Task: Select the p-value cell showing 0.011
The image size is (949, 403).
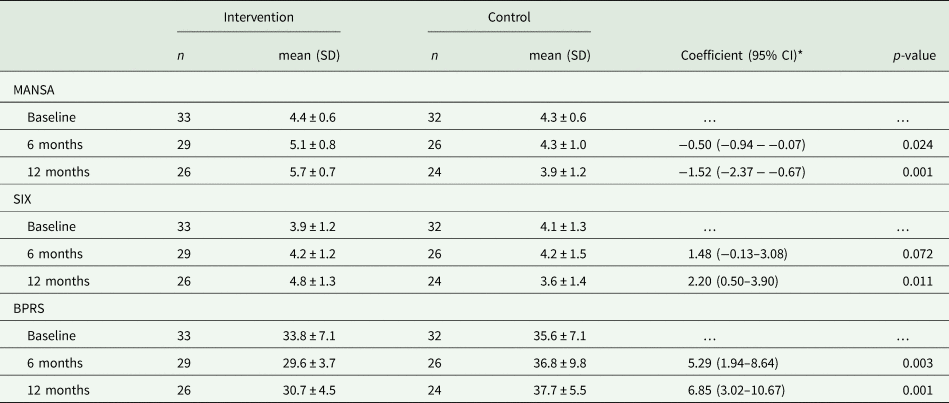Action: tap(917, 280)
